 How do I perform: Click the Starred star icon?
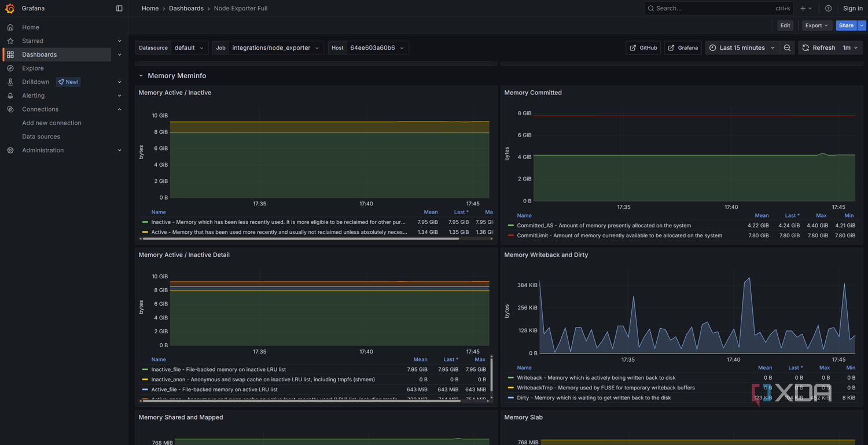click(10, 41)
